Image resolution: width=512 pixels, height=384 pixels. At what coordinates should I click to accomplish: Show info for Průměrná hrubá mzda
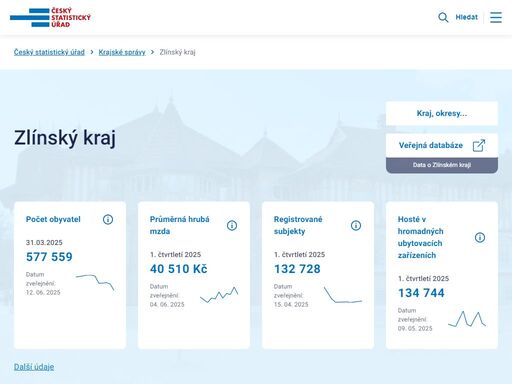tap(232, 225)
